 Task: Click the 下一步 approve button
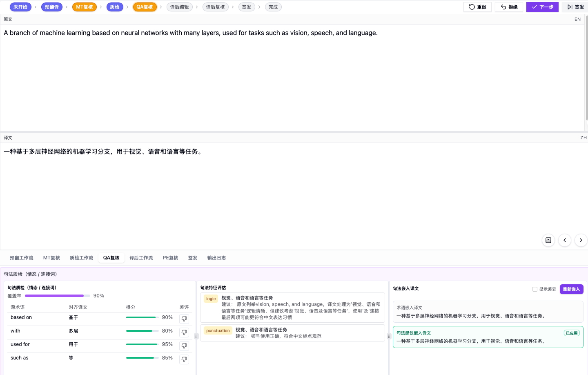tap(542, 7)
